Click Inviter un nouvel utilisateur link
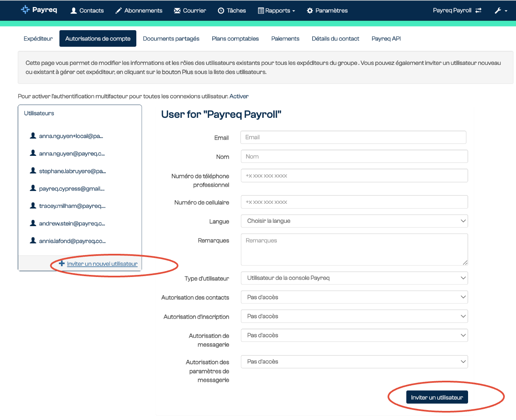516x420 pixels. pyautogui.click(x=102, y=264)
